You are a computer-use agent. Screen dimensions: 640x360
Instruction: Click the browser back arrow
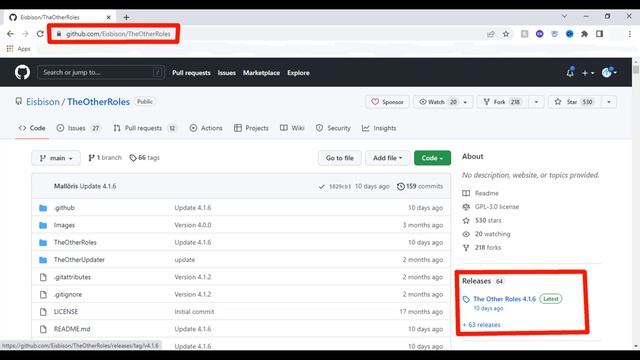click(x=10, y=34)
